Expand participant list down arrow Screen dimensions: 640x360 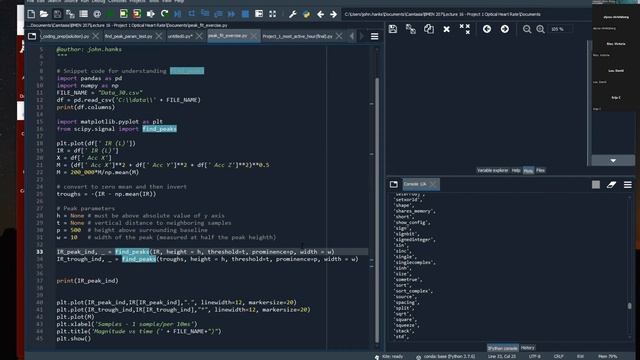coord(613,160)
